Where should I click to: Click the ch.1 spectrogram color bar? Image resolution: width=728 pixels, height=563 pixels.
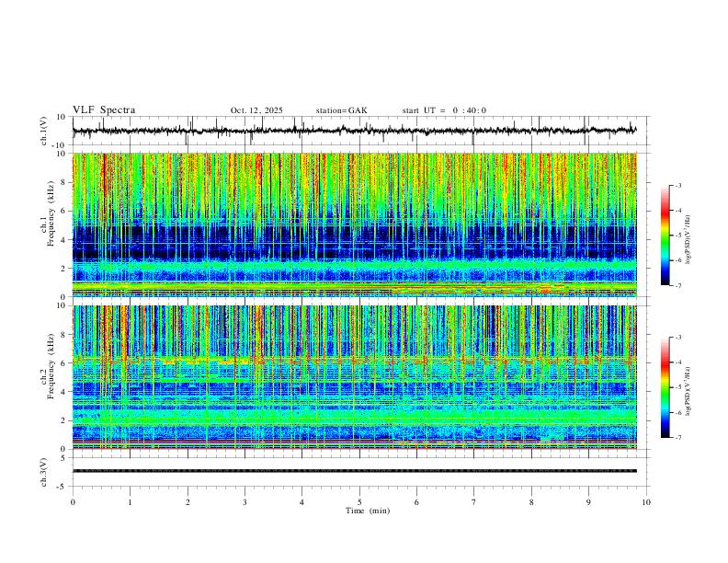click(x=665, y=236)
